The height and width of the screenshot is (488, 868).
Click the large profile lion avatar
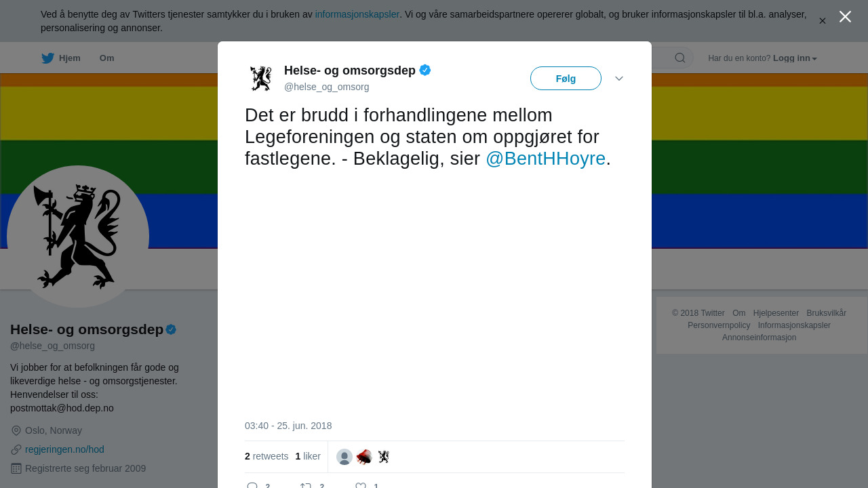78,237
